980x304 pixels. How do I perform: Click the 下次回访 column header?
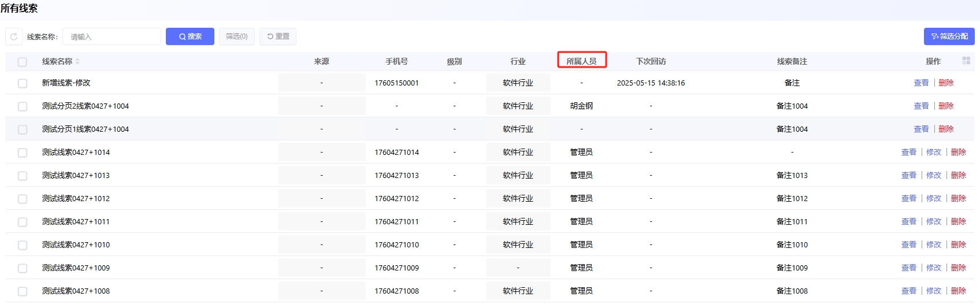click(651, 61)
